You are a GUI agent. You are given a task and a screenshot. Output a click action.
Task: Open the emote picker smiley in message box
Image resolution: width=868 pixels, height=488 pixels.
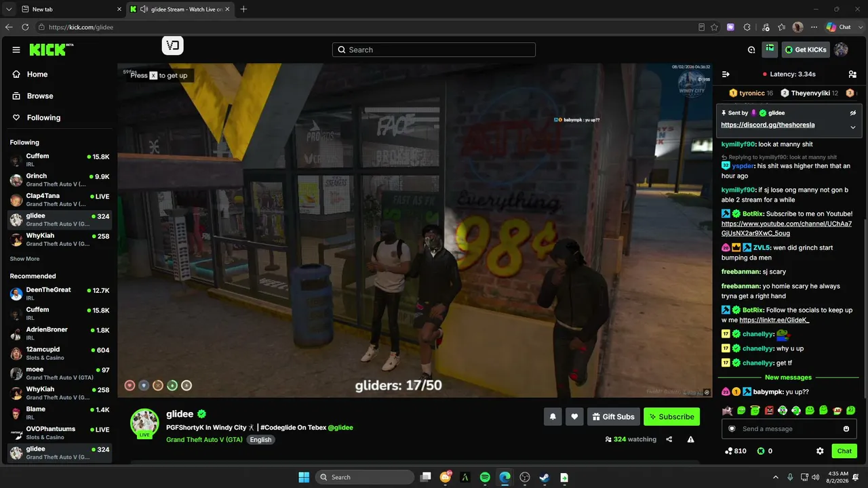pos(846,429)
